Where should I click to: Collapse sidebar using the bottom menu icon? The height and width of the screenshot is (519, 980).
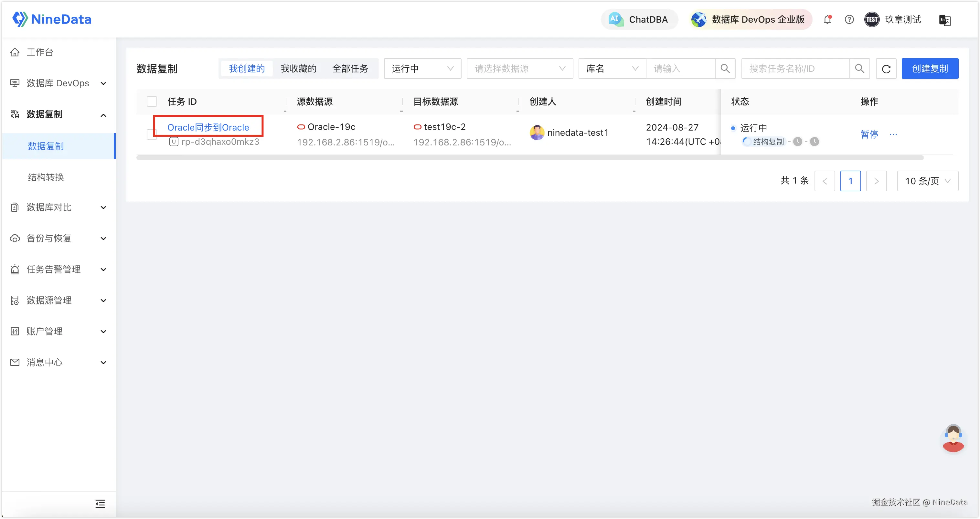[100, 504]
